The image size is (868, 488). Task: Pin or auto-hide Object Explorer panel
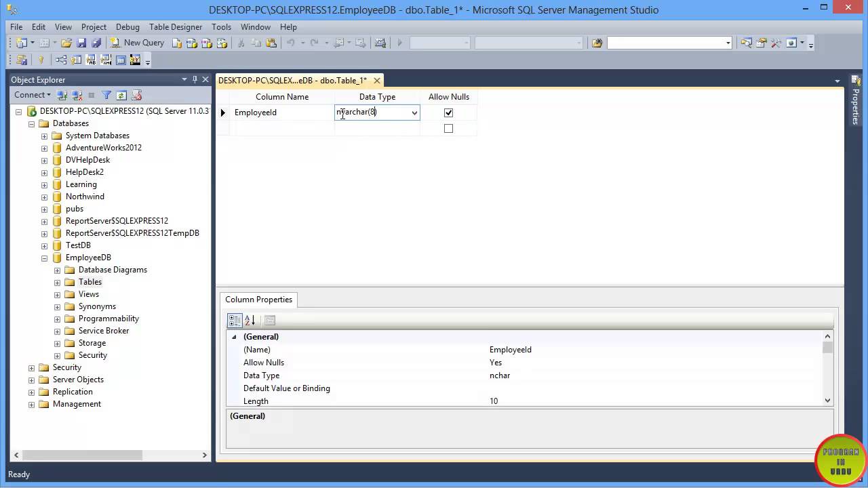pos(195,79)
